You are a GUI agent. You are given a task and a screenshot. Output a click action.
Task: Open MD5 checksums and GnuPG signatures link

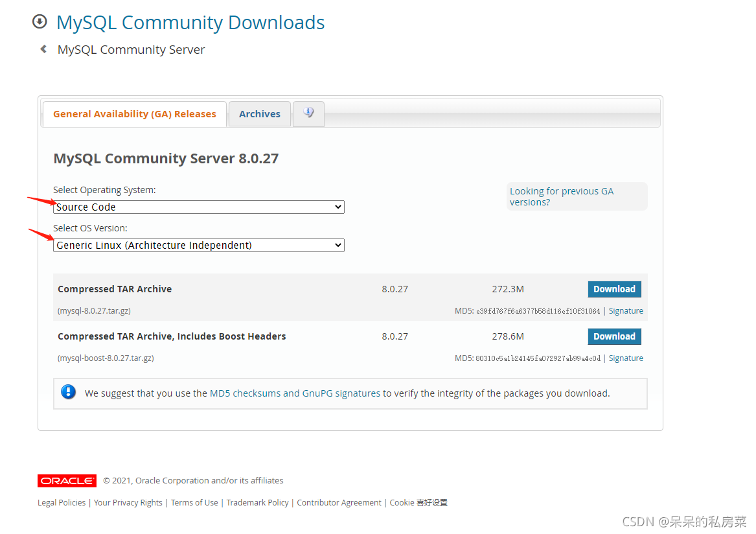[x=295, y=393]
